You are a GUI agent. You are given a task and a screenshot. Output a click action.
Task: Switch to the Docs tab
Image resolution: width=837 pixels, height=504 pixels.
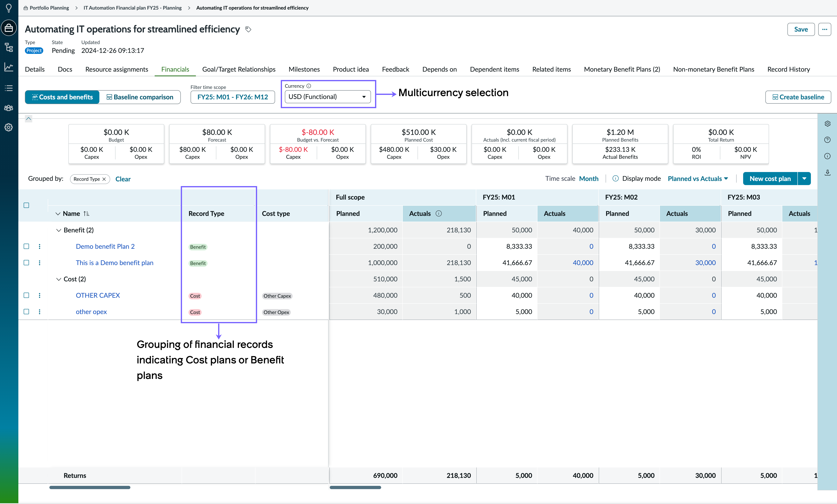[x=65, y=69]
